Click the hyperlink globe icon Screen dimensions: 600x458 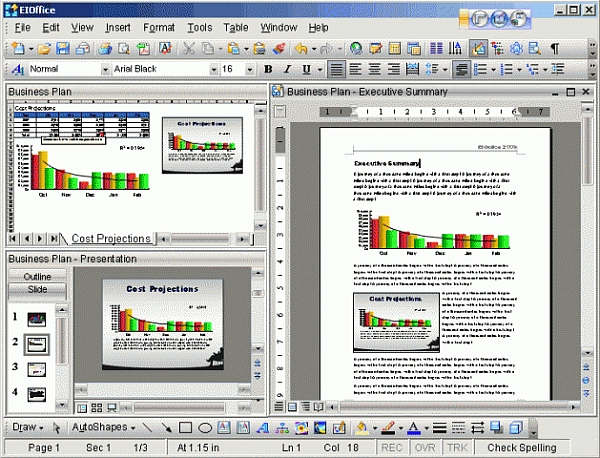[x=356, y=49]
